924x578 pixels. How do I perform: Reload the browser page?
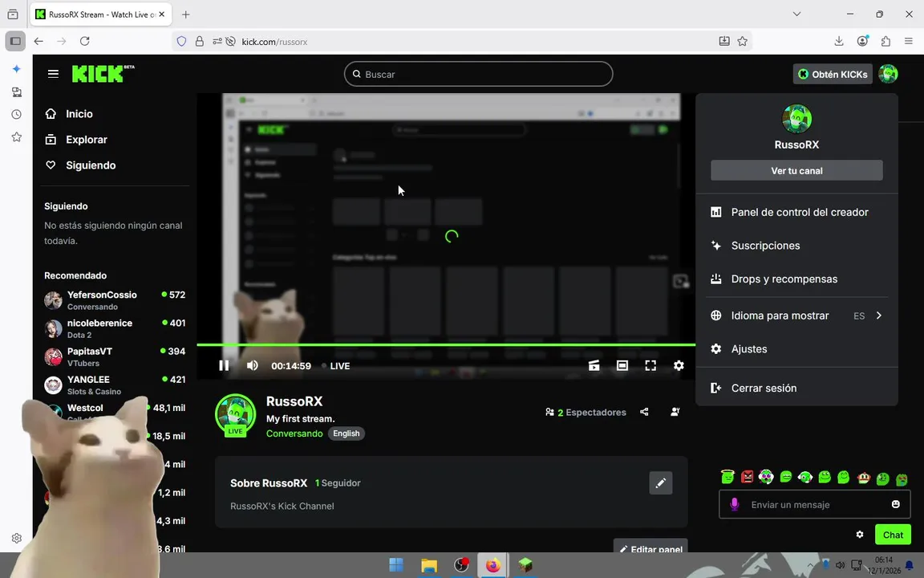pyautogui.click(x=85, y=41)
